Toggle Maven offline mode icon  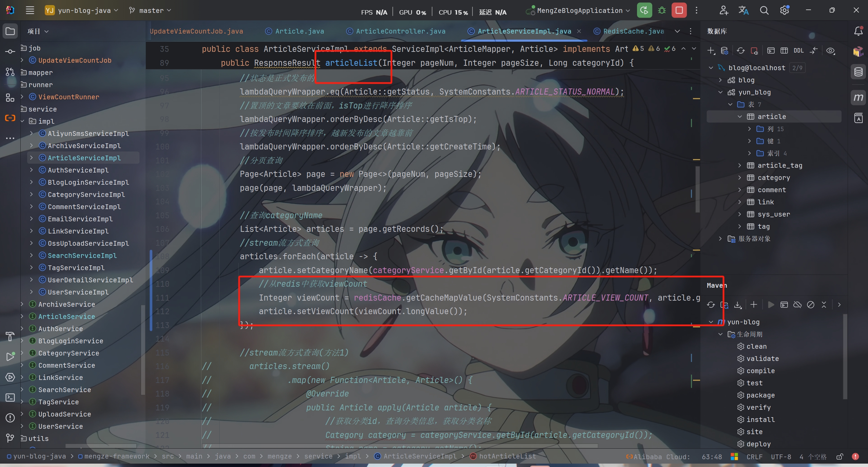[x=797, y=305]
